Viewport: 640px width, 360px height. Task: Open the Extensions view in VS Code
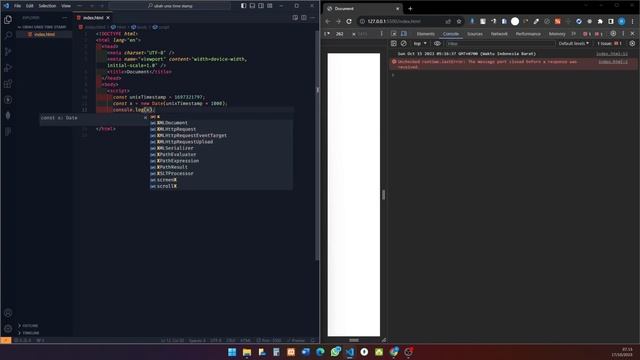[8, 84]
